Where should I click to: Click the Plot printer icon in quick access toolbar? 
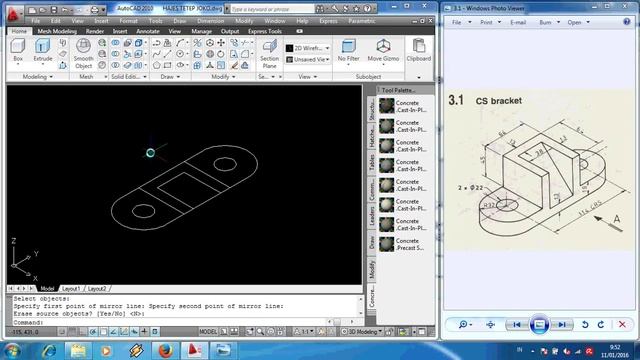tap(94, 9)
